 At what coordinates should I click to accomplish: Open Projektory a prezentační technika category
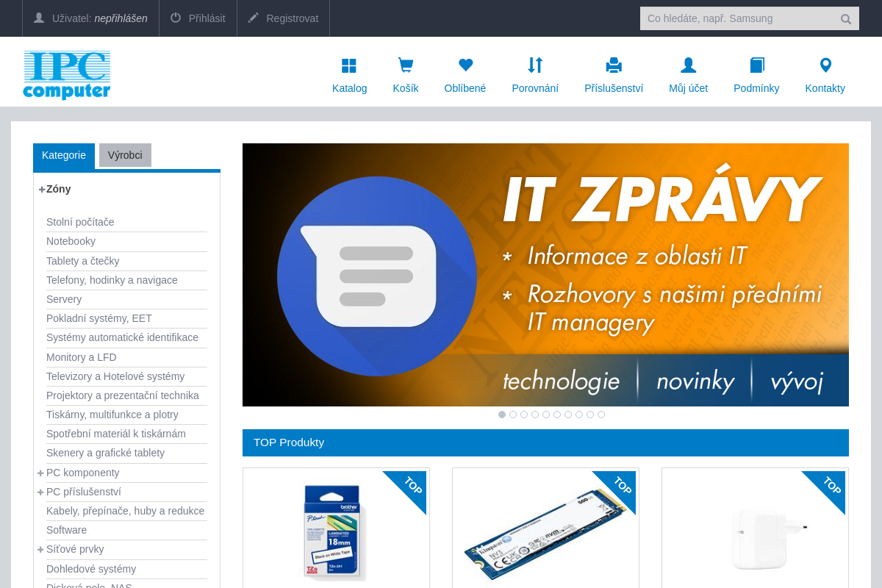coord(123,395)
